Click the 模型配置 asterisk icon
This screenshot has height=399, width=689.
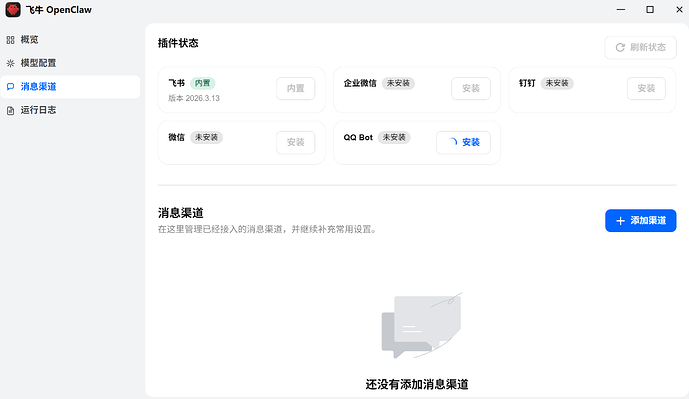pyautogui.click(x=11, y=63)
